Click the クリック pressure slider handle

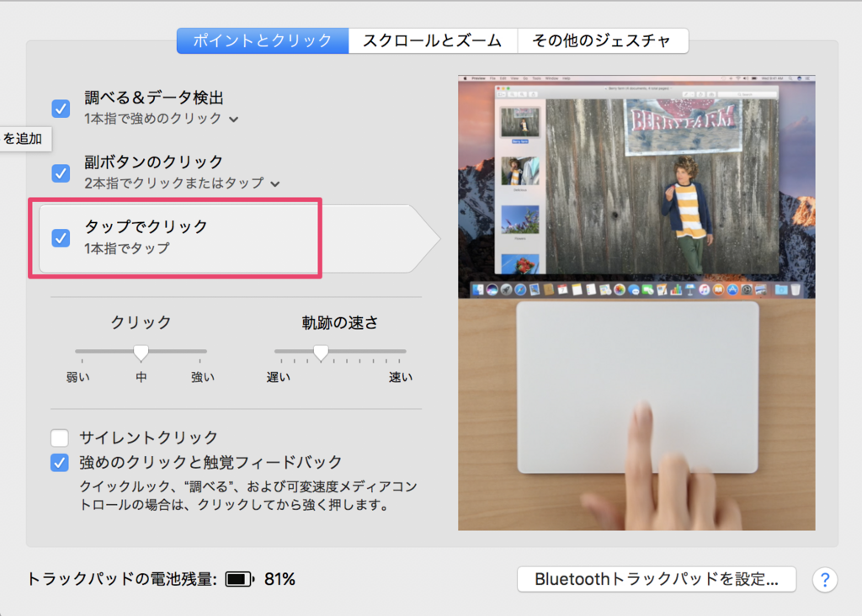141,352
